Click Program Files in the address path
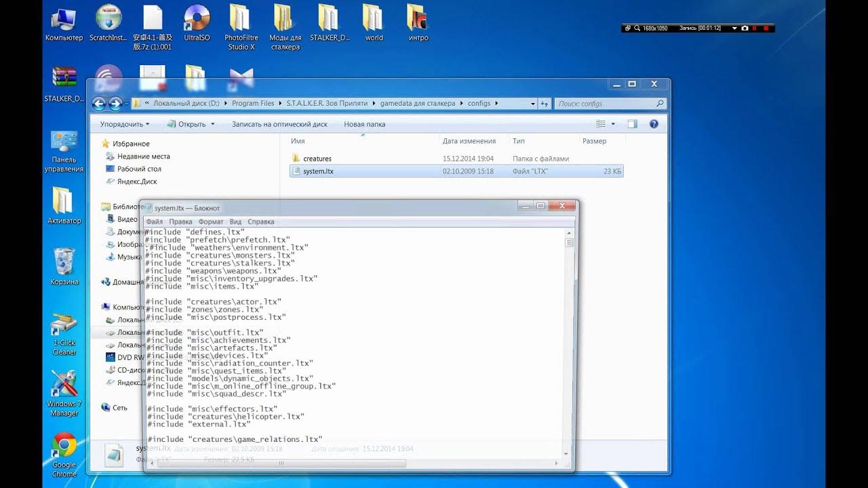Image resolution: width=868 pixels, height=488 pixels. coord(253,104)
